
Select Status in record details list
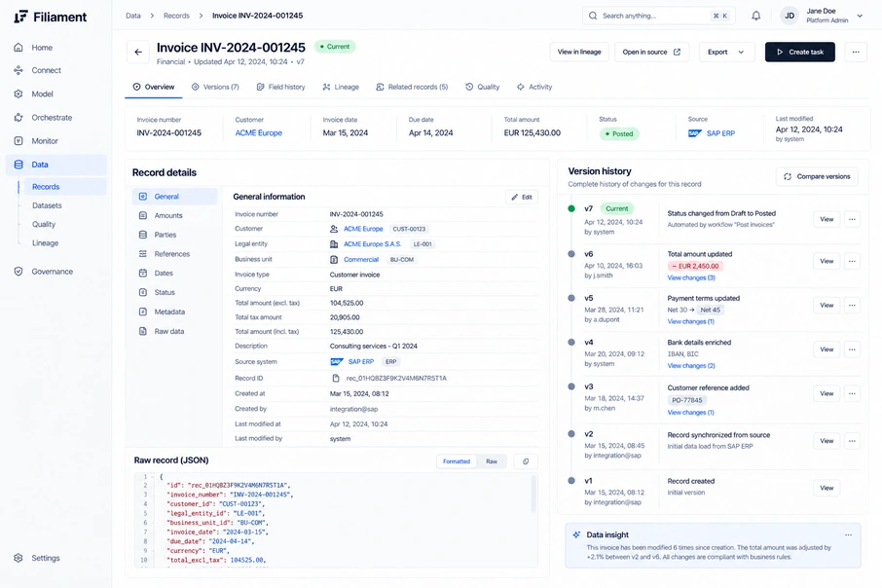coord(174,292)
